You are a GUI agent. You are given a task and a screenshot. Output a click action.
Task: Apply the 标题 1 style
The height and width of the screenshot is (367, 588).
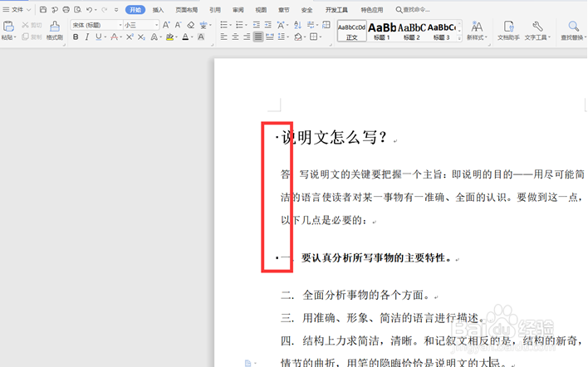pyautogui.click(x=382, y=31)
